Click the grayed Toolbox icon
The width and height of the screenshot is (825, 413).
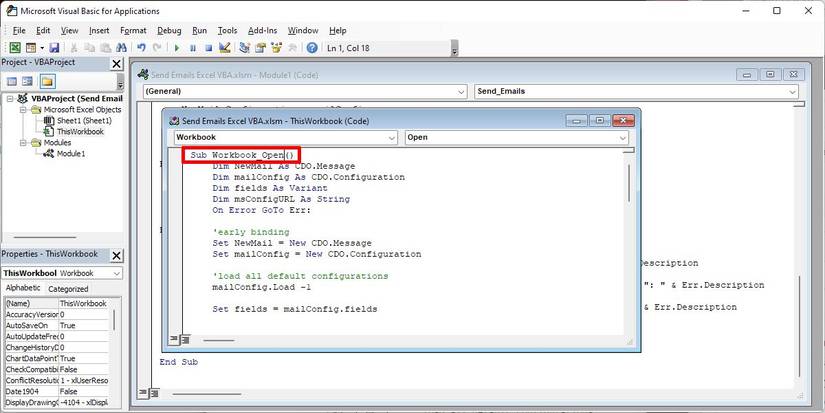pyautogui.click(x=293, y=48)
